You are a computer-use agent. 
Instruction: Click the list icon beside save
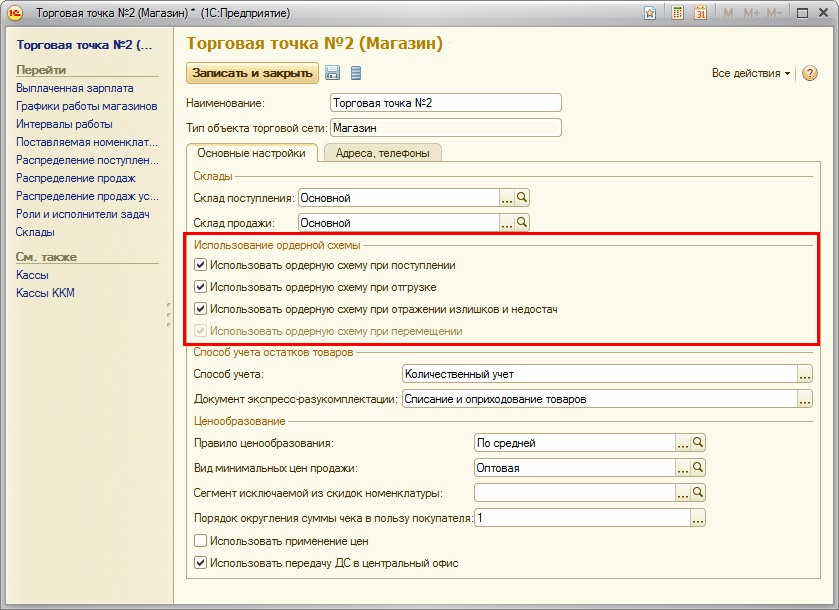click(x=356, y=73)
